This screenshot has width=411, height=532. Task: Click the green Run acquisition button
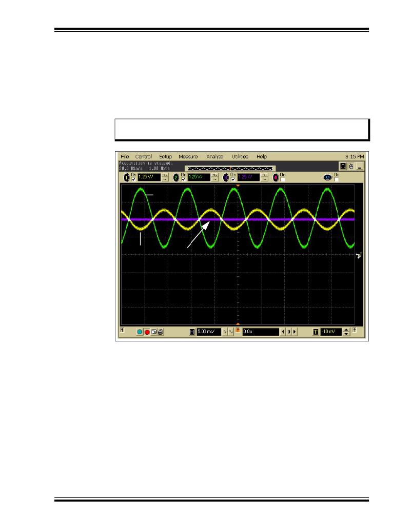(140, 332)
